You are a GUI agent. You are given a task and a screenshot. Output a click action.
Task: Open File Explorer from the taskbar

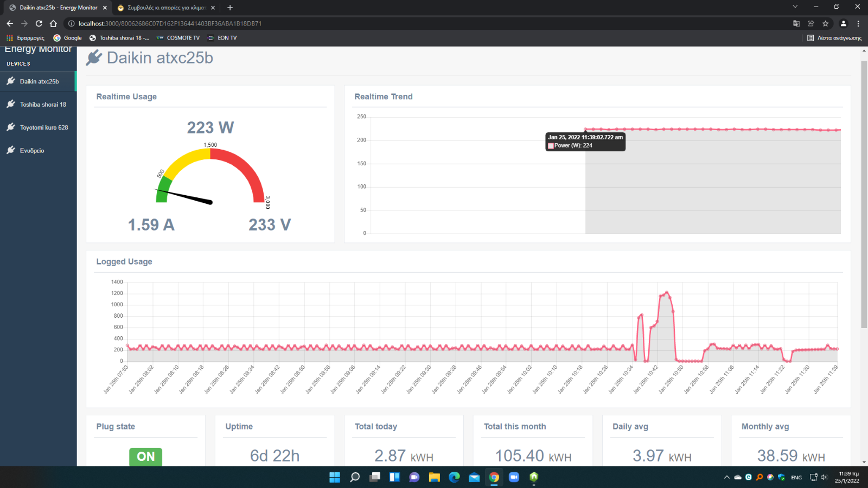[435, 477]
